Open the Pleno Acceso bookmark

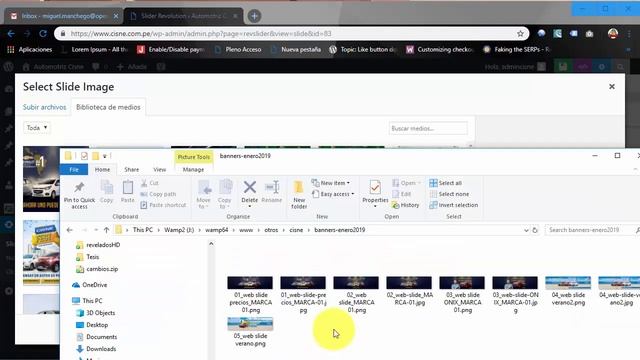[238, 49]
